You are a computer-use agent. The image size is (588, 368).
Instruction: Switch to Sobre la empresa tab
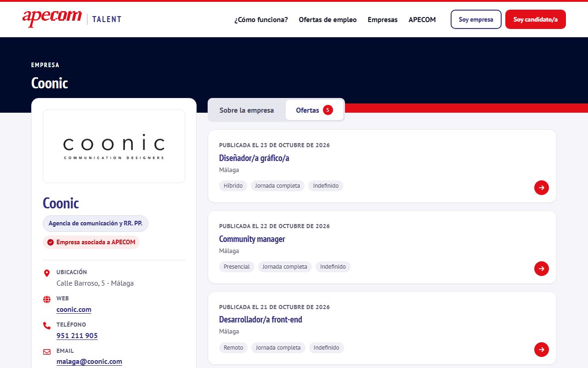[247, 110]
